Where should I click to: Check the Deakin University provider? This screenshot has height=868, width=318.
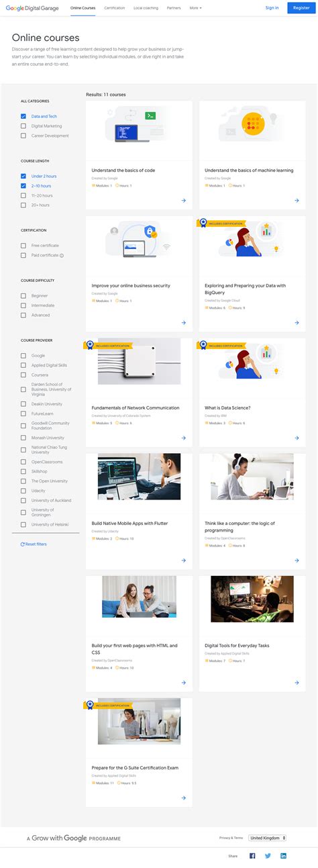23,404
